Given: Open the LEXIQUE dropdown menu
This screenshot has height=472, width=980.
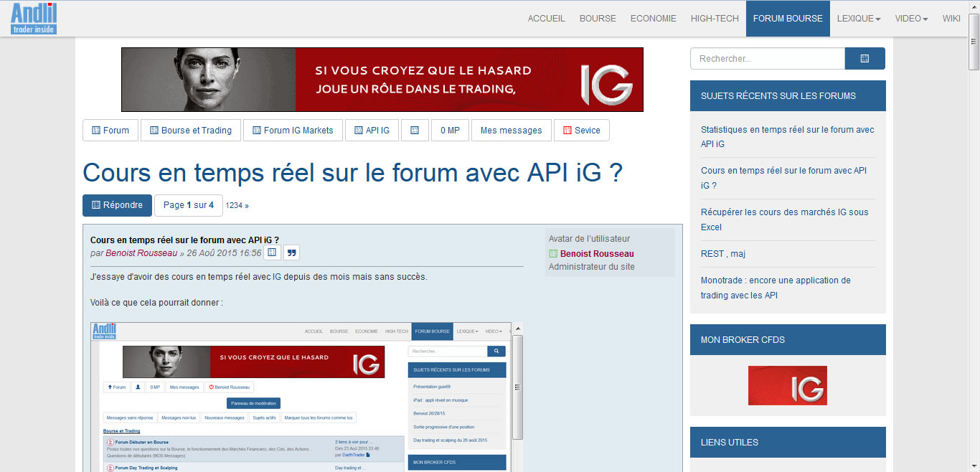Looking at the screenshot, I should coord(859,19).
